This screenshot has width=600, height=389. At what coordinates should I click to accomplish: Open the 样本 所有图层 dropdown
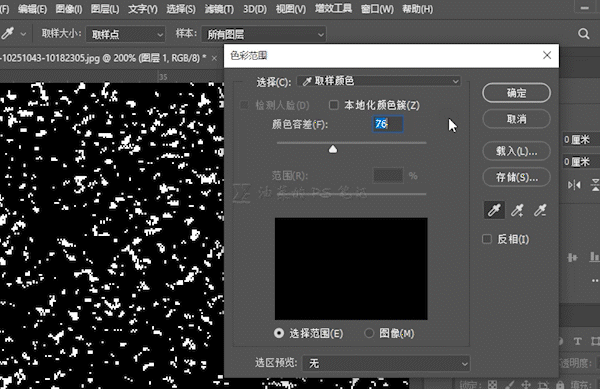tap(264, 34)
